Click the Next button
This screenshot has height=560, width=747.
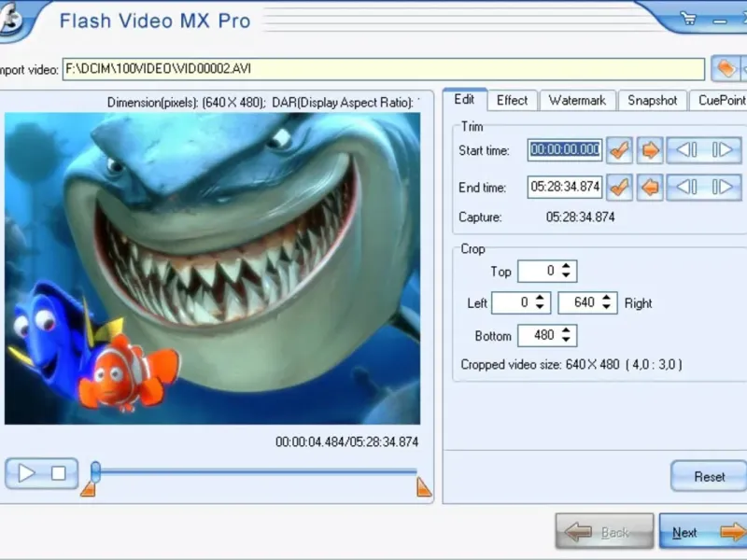(703, 531)
